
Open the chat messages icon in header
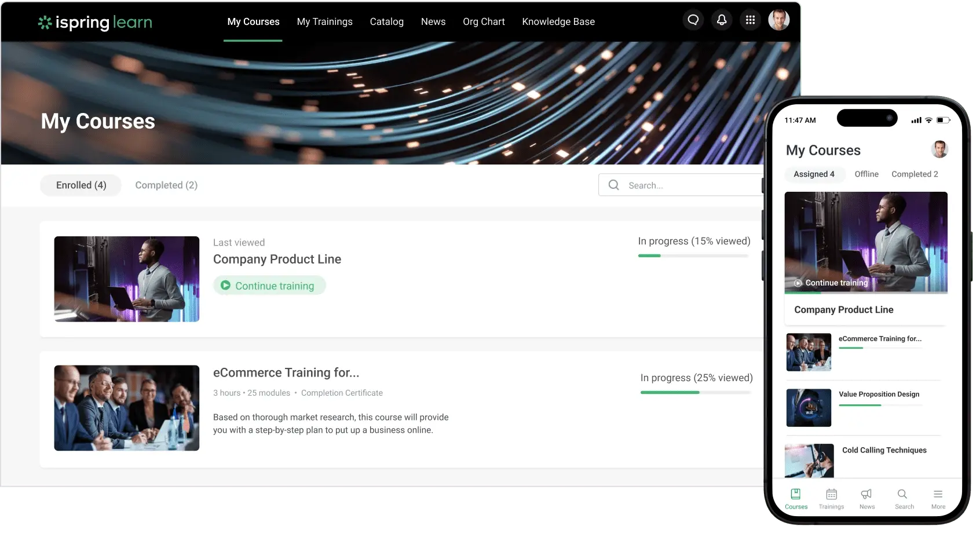click(x=693, y=20)
